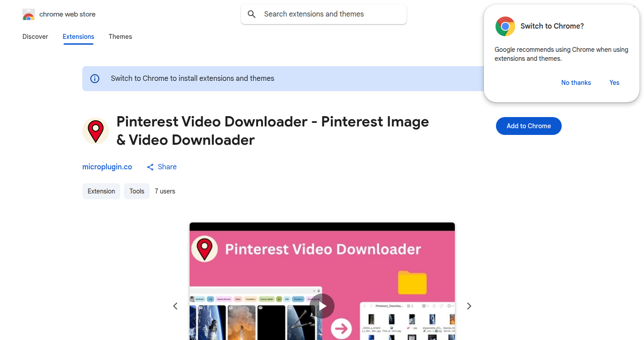
Task: Click the Share link text
Action: pyautogui.click(x=167, y=167)
